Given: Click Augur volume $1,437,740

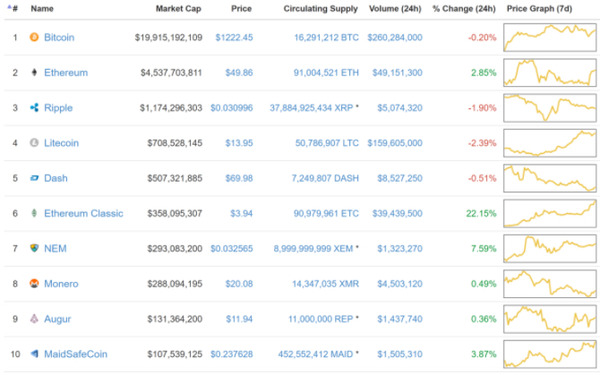Looking at the screenshot, I should (x=400, y=319).
